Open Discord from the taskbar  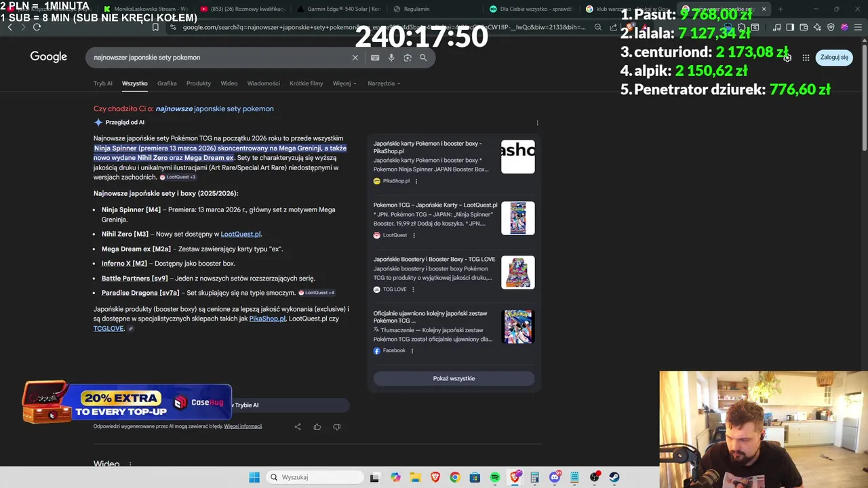[x=555, y=477]
